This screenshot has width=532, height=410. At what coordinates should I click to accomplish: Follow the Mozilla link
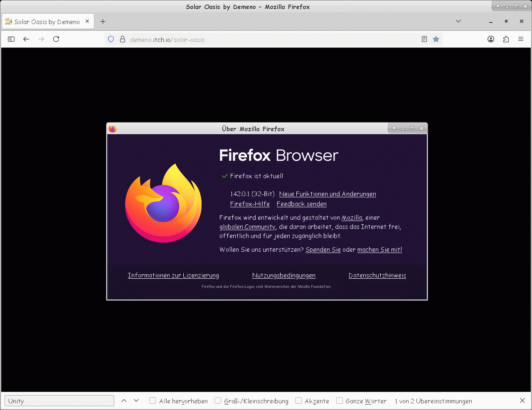352,218
